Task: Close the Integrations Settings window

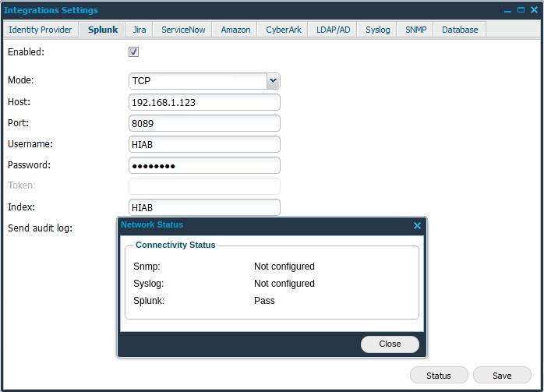Action: click(533, 10)
